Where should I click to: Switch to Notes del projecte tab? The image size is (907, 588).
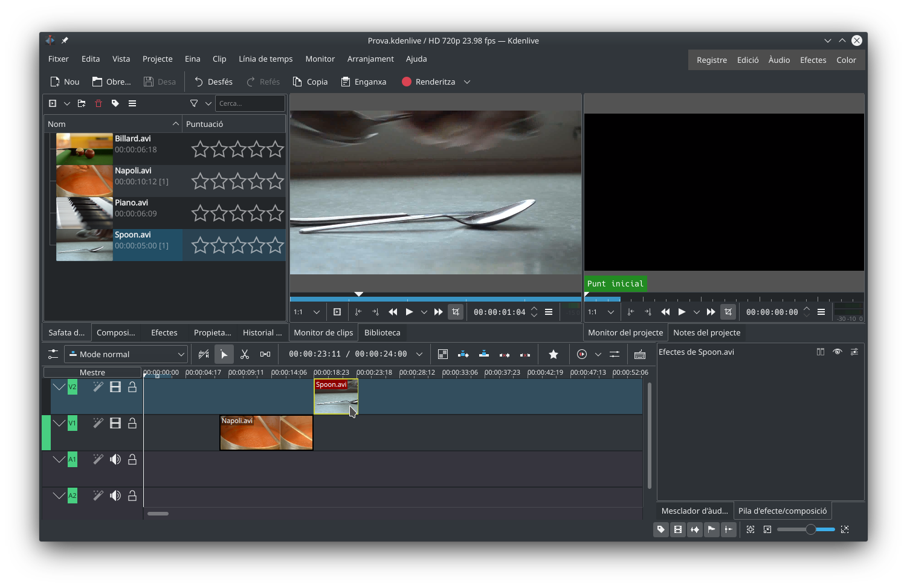[707, 332]
